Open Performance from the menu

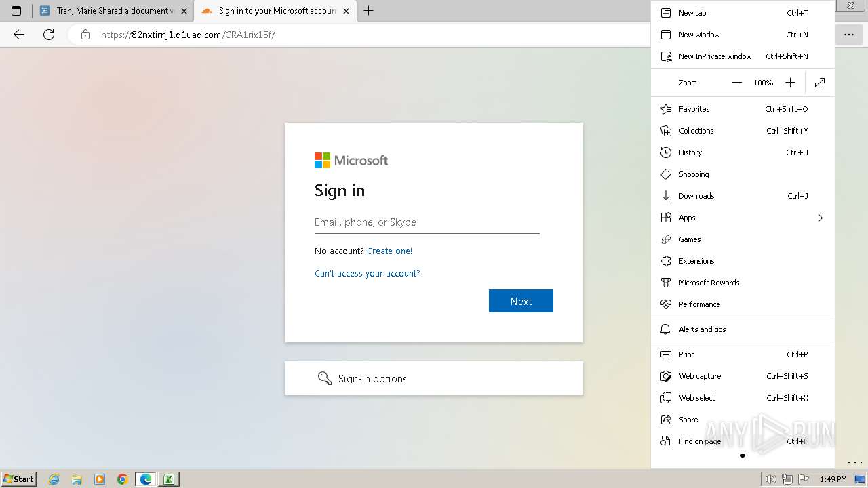click(x=743, y=304)
